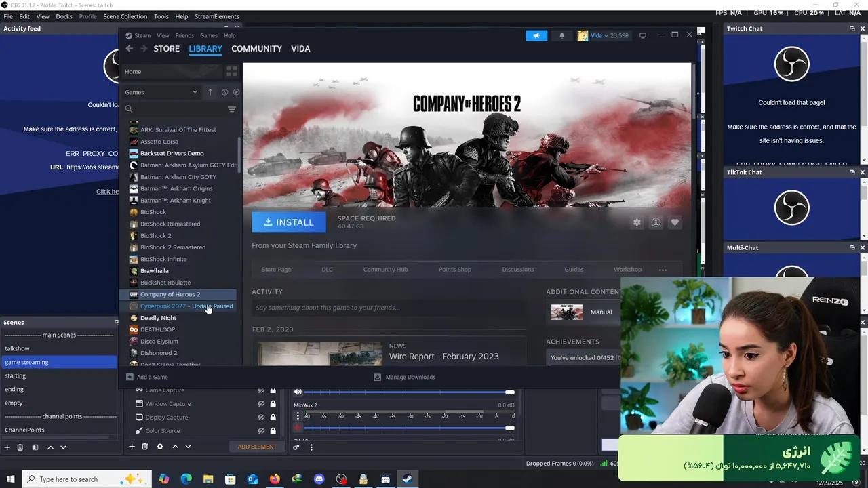
Task: Filter library by ready-to-play icon
Action: coord(236,92)
